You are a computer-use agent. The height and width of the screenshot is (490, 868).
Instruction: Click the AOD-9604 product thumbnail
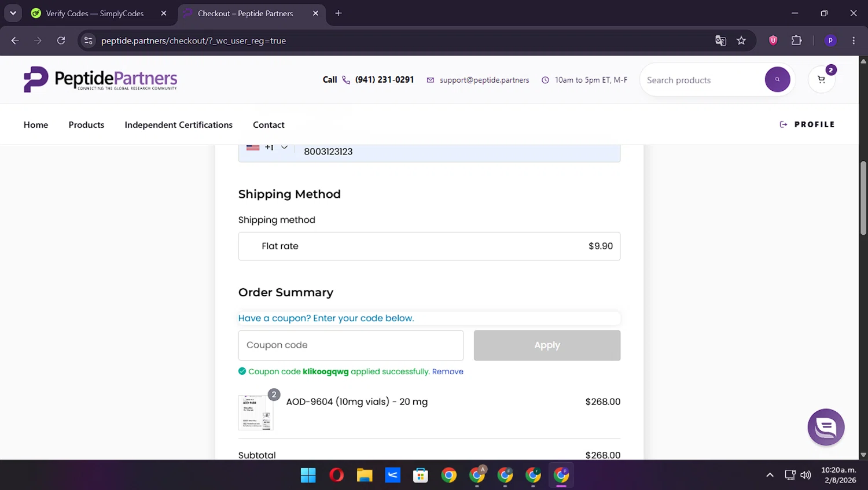256,412
